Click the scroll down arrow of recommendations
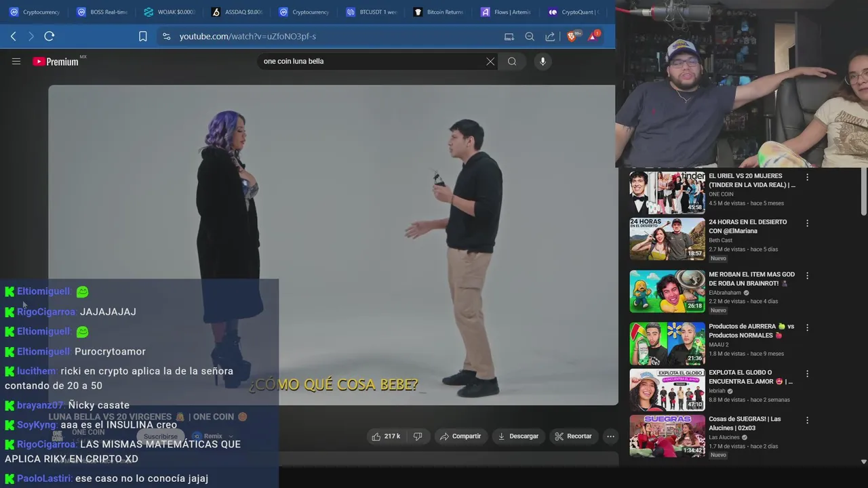Viewport: 868px width, 488px height. pos(863,462)
